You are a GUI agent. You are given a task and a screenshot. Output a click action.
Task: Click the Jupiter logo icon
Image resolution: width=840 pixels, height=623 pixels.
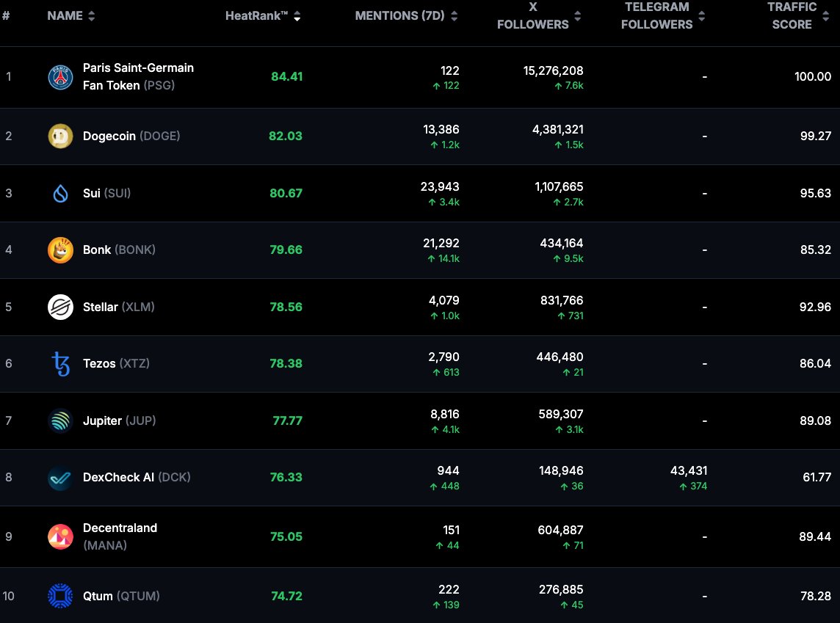[x=60, y=420]
